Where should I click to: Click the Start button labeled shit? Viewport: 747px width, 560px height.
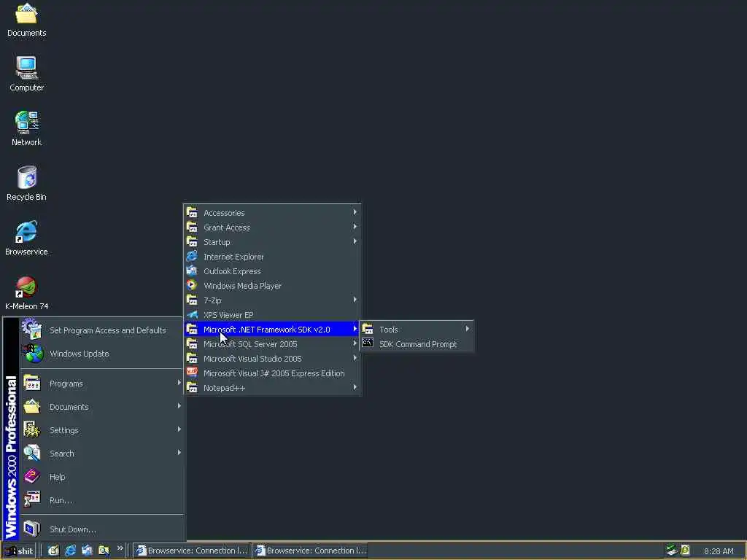(x=19, y=551)
